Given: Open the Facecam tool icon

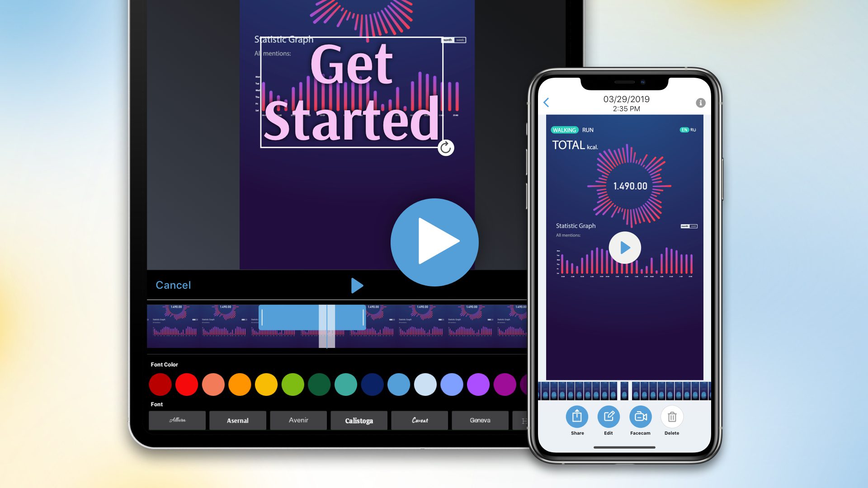Looking at the screenshot, I should click(640, 417).
